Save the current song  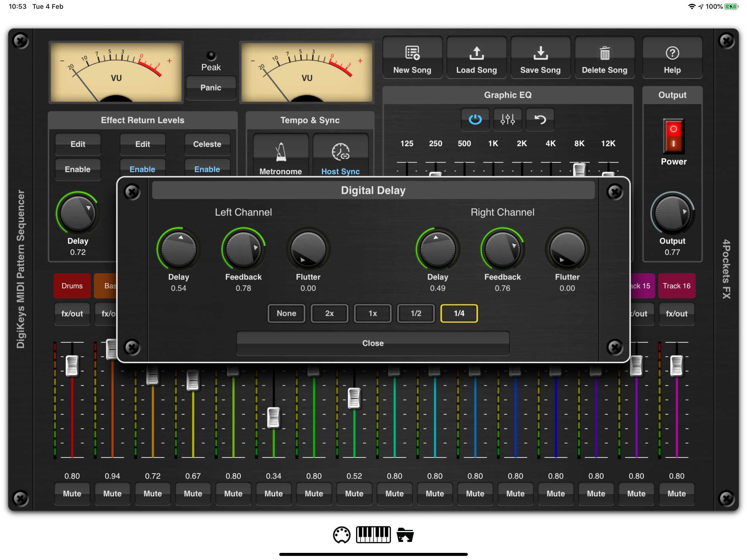pyautogui.click(x=540, y=57)
